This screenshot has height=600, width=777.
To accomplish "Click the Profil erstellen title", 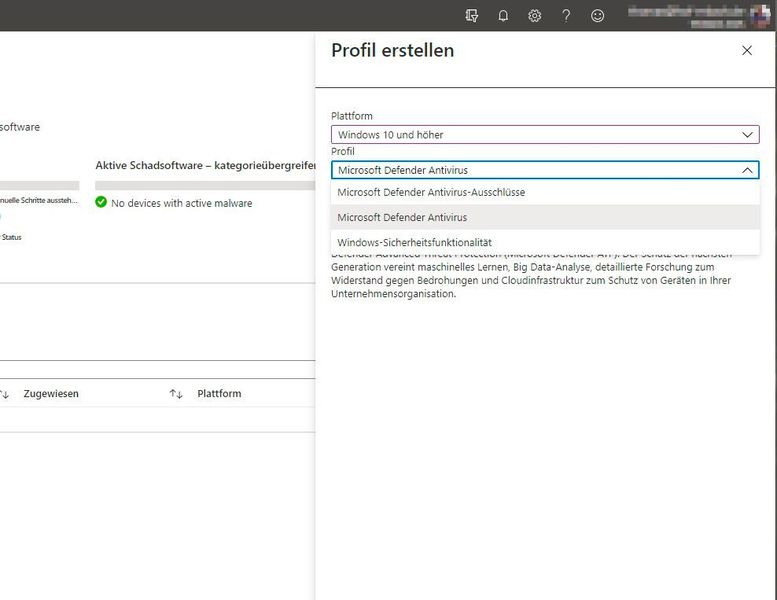I will click(x=392, y=51).
